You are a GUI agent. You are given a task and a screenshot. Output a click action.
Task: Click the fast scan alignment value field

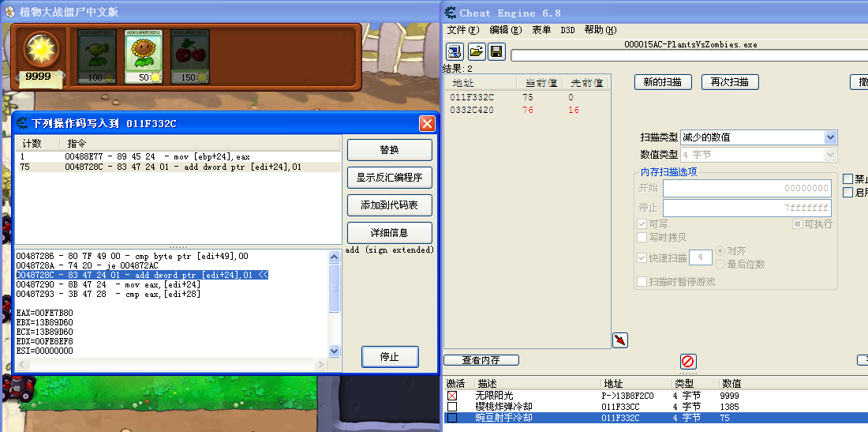pyautogui.click(x=700, y=257)
